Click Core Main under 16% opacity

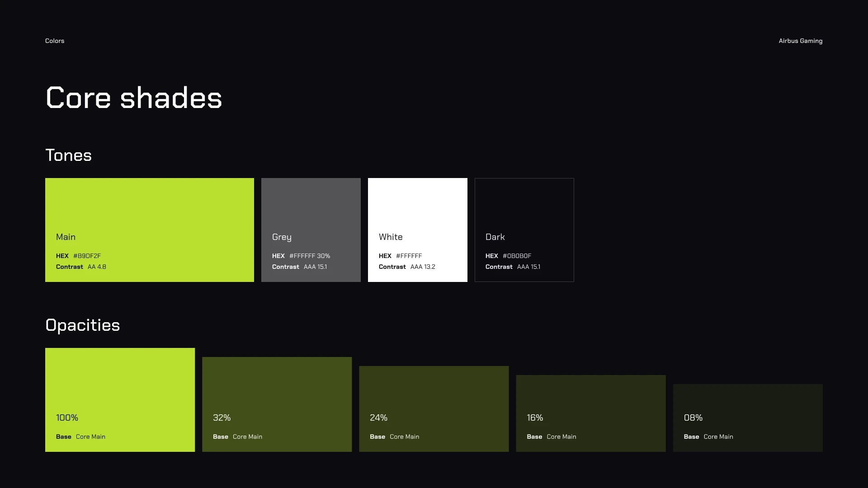(x=561, y=436)
